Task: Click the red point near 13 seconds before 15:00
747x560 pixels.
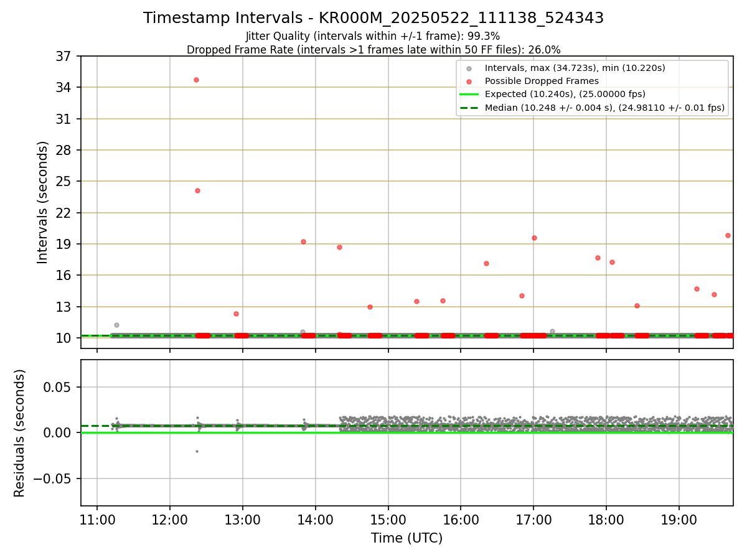Action: pyautogui.click(x=370, y=307)
